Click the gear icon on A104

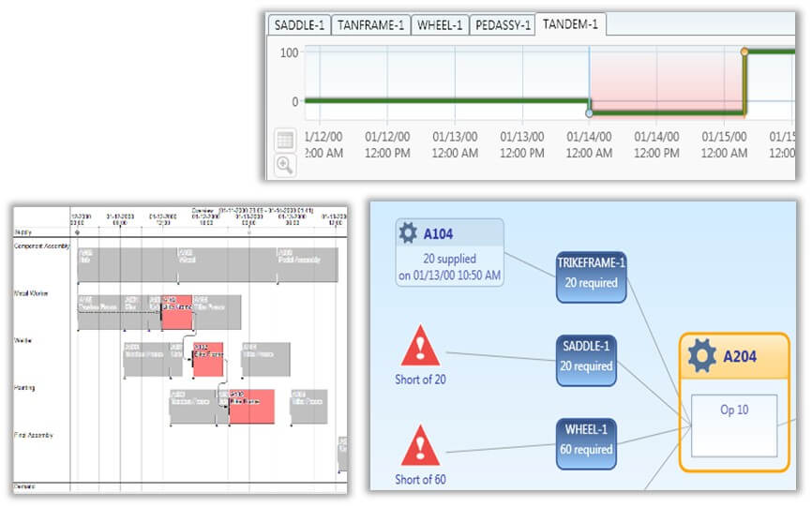409,233
